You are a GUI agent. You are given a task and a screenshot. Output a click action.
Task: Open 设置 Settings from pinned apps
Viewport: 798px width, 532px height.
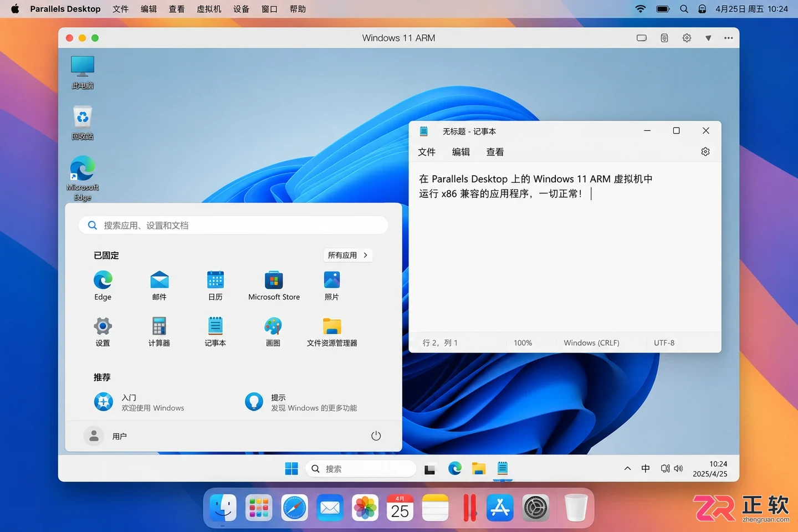pos(103,331)
